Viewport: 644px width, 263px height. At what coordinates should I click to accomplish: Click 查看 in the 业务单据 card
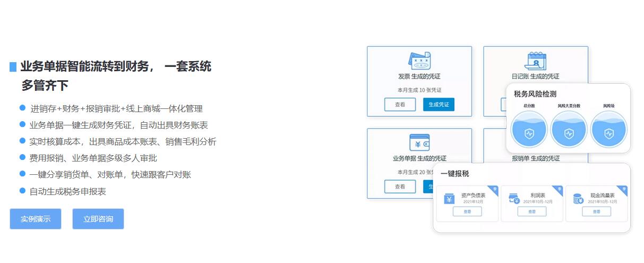(400, 186)
